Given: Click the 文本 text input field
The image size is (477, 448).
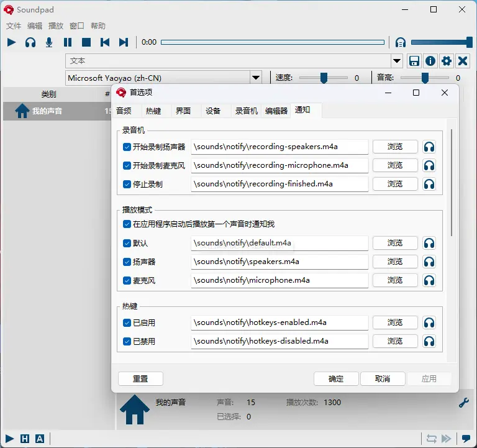Looking at the screenshot, I should tap(228, 61).
